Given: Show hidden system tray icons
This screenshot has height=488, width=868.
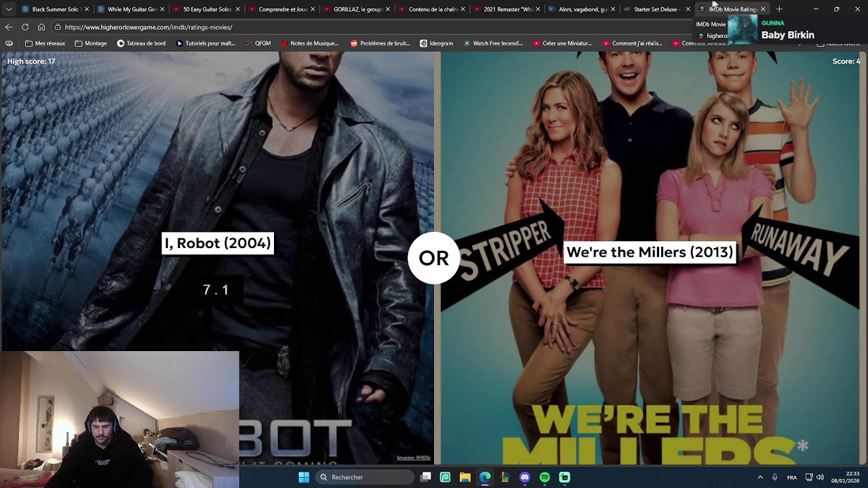Looking at the screenshot, I should click(x=760, y=477).
